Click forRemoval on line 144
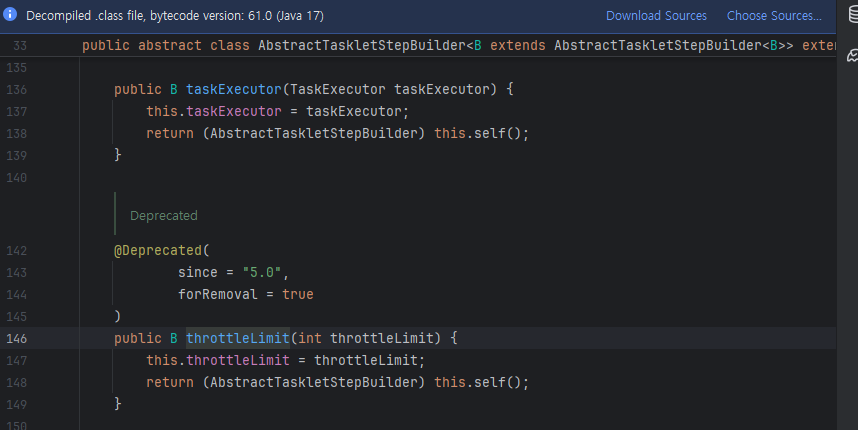Image resolution: width=858 pixels, height=430 pixels. click(x=218, y=294)
